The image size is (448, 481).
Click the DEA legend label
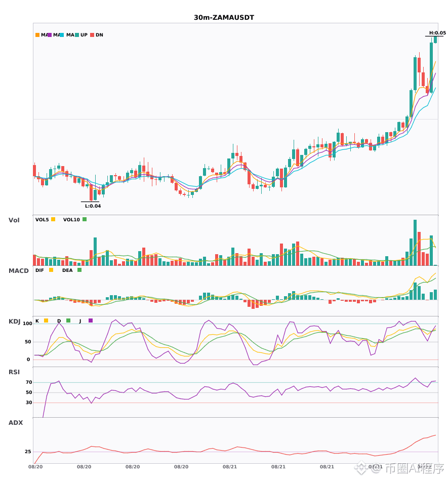point(67,270)
